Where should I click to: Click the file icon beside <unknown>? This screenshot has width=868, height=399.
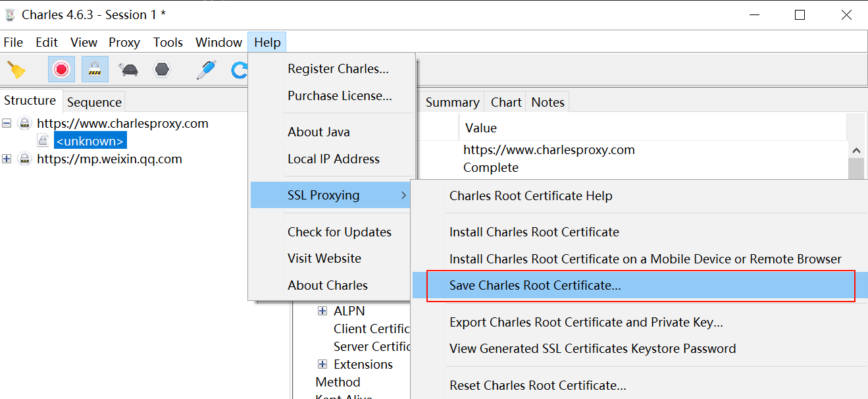pyautogui.click(x=43, y=141)
